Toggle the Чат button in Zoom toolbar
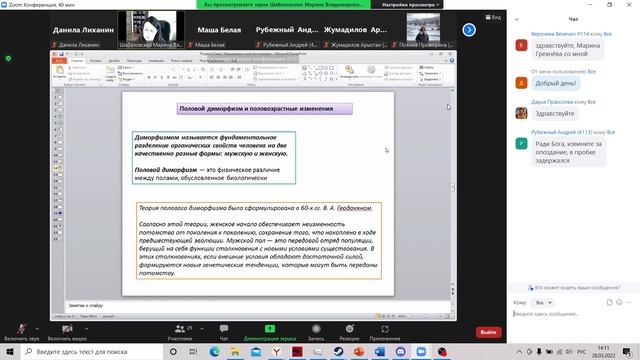640x360 pixels. click(x=224, y=332)
